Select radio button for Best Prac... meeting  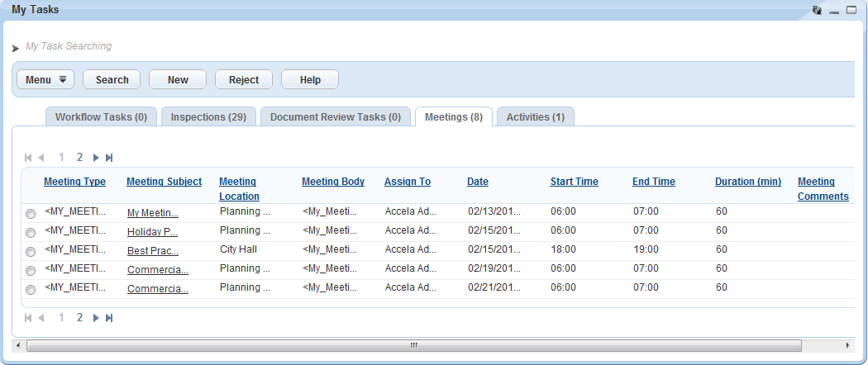click(x=31, y=252)
